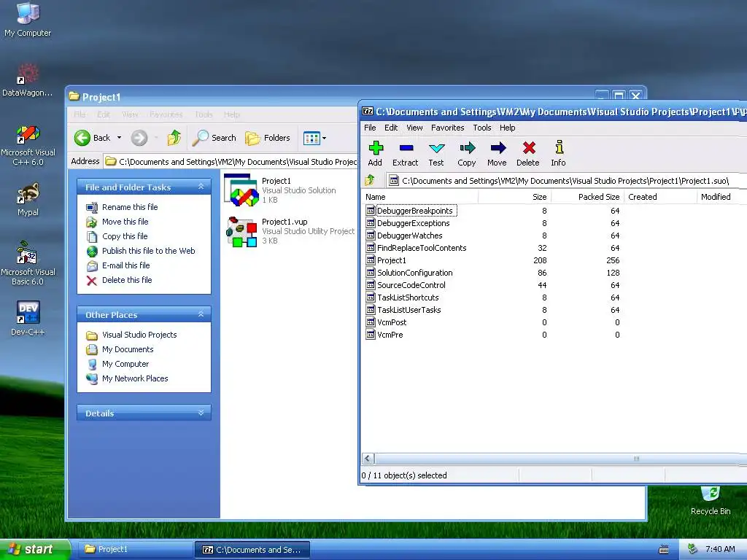The image size is (747, 560).
Task: Select the Mypal desktop shortcut
Action: pos(28,200)
